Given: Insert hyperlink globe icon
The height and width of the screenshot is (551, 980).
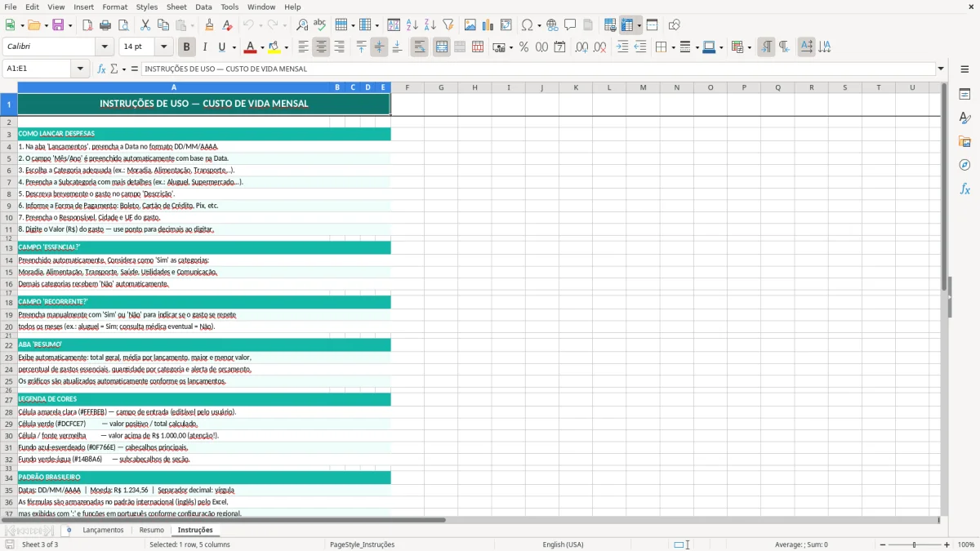Looking at the screenshot, I should [552, 25].
